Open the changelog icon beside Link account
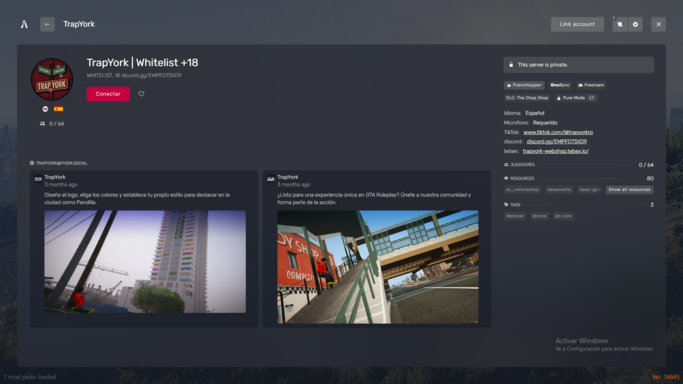The height and width of the screenshot is (384, 683). tap(619, 24)
